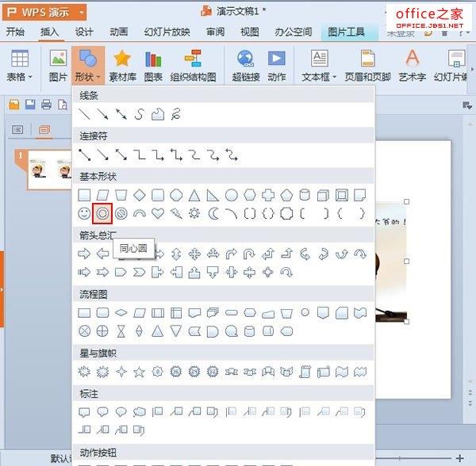Select the sun shape
476x466 pixels.
194,213
